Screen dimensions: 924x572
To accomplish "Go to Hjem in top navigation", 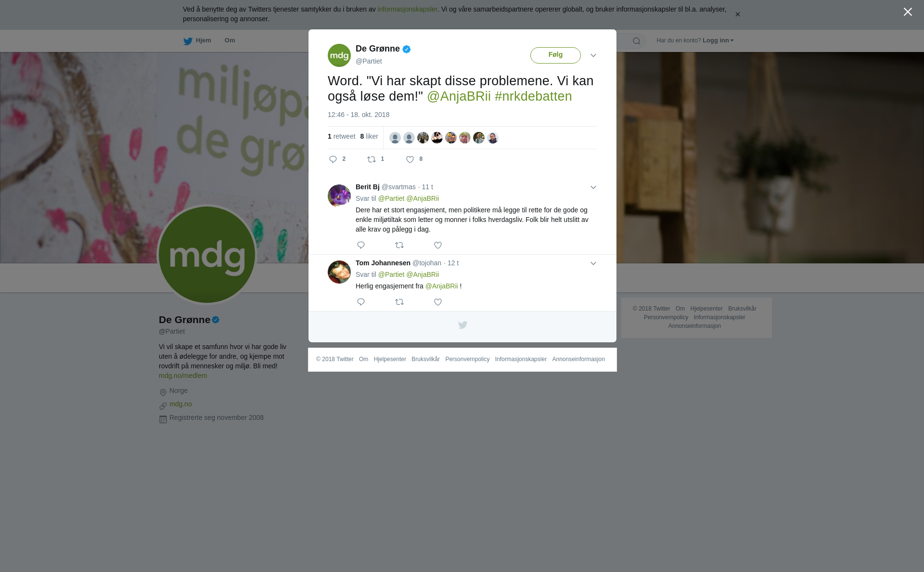I will (x=197, y=40).
